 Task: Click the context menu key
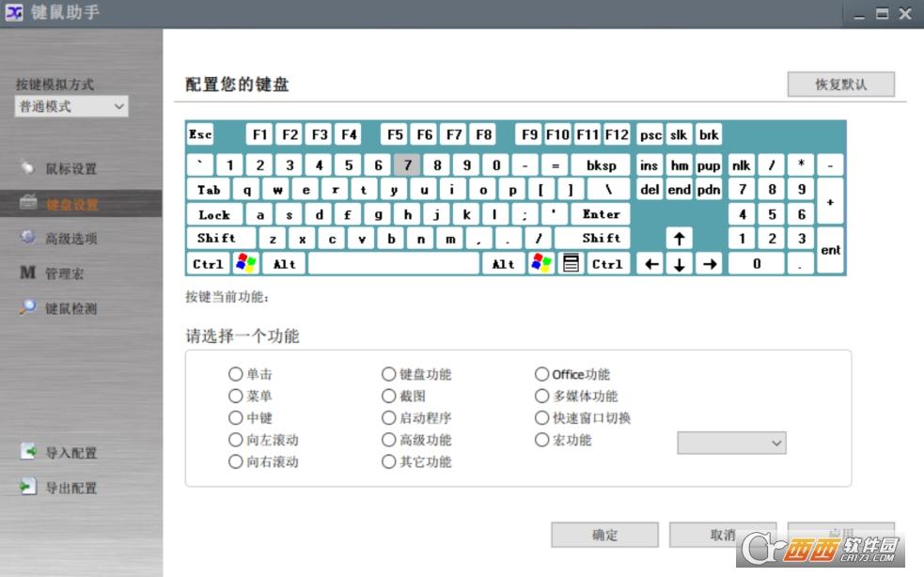point(571,263)
